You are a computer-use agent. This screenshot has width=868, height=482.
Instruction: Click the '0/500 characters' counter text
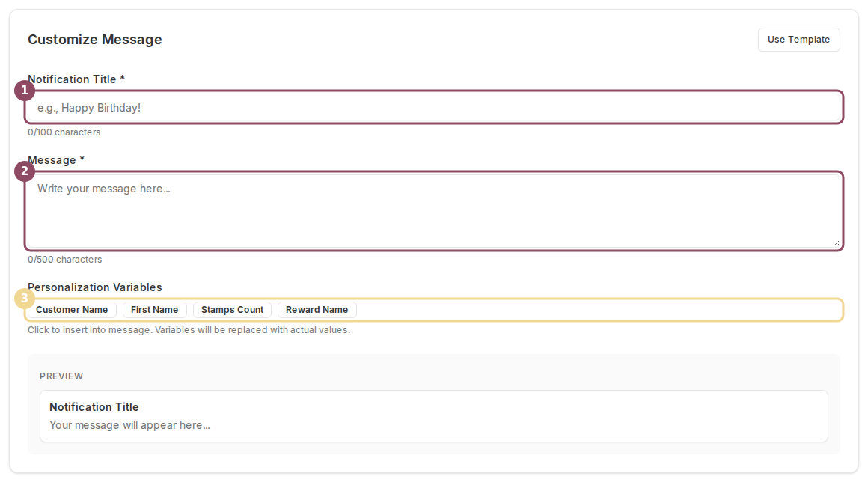(65, 260)
